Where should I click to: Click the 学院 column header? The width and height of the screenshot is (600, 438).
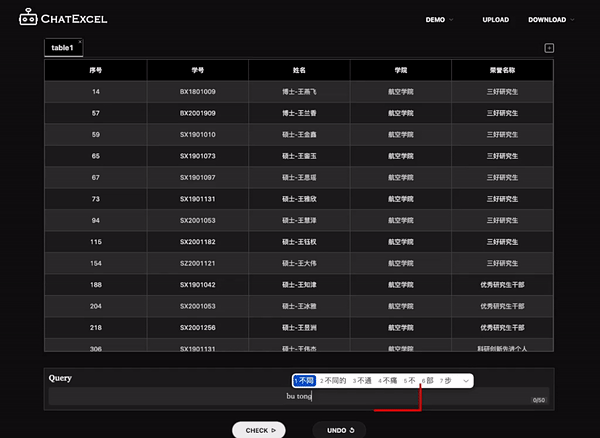point(401,70)
